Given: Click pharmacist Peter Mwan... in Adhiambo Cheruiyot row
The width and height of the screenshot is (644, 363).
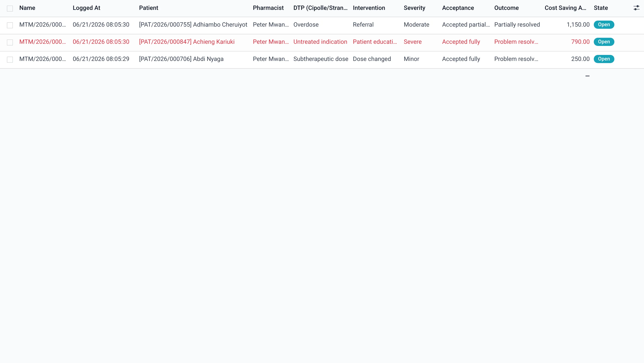Looking at the screenshot, I should pos(271,25).
